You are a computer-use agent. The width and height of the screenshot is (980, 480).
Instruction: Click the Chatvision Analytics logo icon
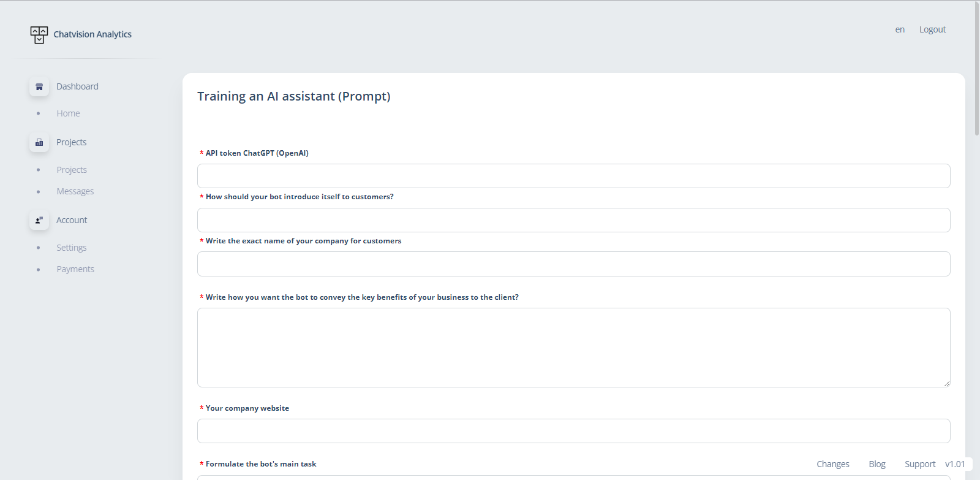tap(39, 35)
